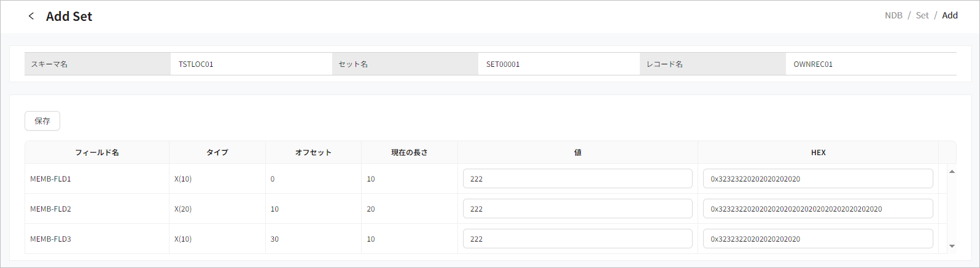Open the NDB breadcrumb link
The width and height of the screenshot is (980, 268).
tap(893, 15)
